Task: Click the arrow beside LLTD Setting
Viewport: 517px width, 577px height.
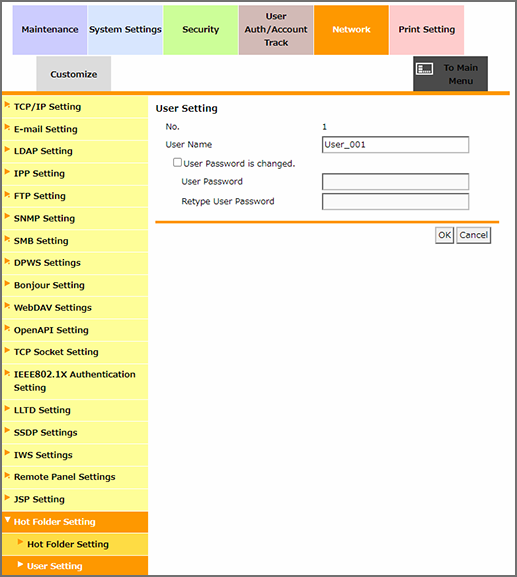Action: coord(7,408)
